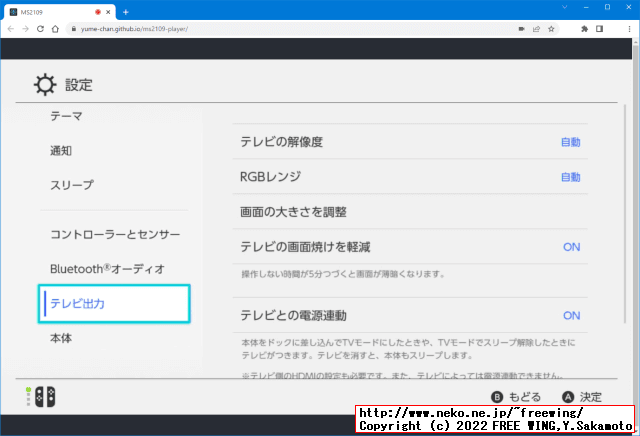640x436 pixels.
Task: Click the 本体をドックに差し込んで description text
Action: [408, 349]
